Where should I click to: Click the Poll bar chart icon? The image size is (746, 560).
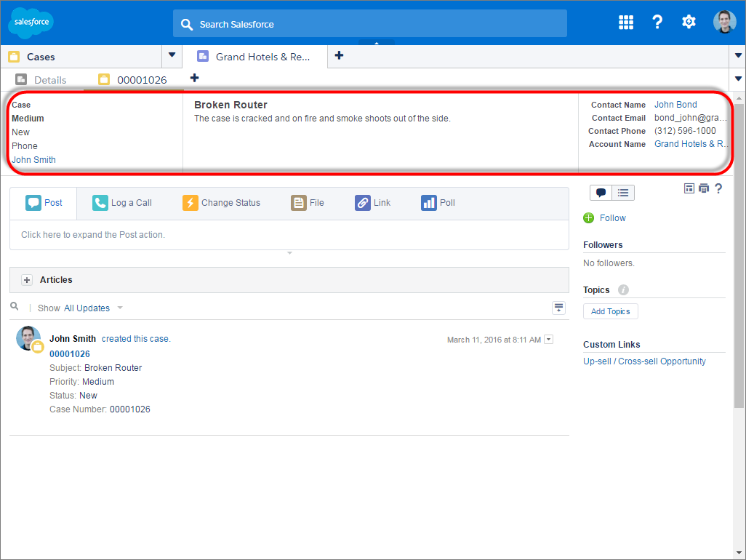point(429,203)
